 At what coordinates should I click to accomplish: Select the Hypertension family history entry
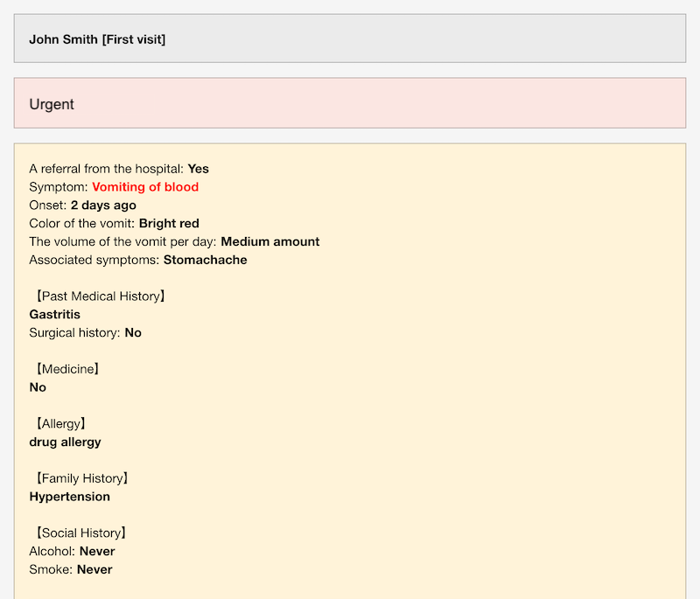[x=70, y=497]
